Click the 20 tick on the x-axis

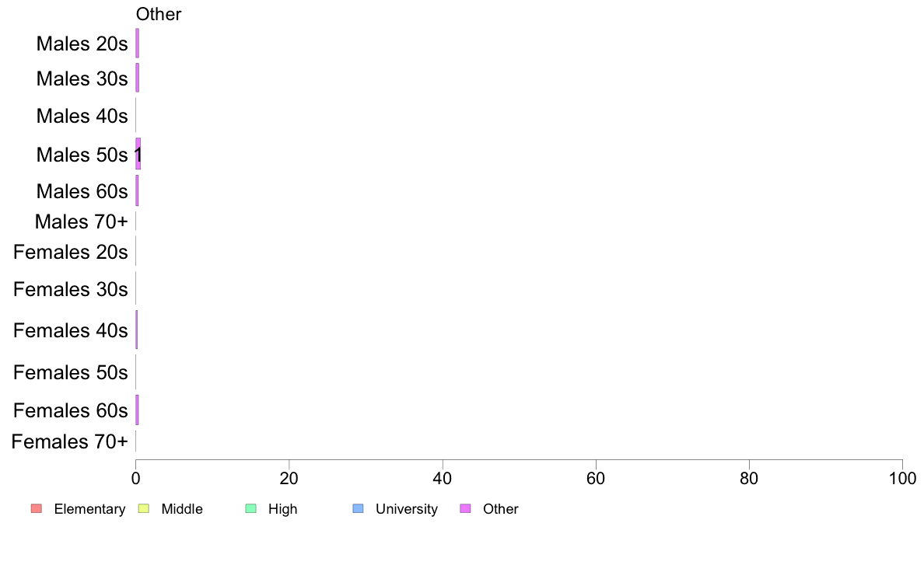tap(289, 478)
